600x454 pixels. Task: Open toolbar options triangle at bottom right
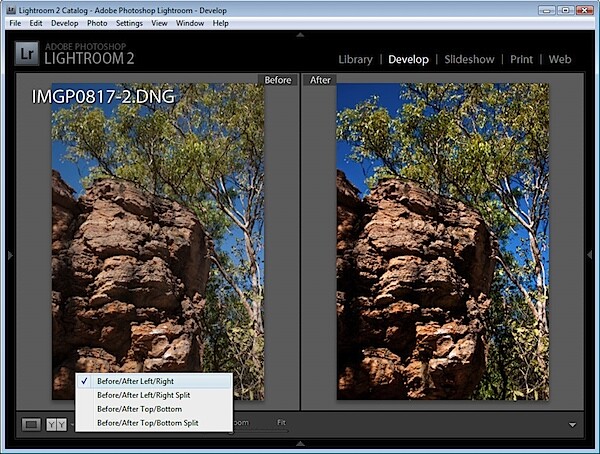point(572,425)
